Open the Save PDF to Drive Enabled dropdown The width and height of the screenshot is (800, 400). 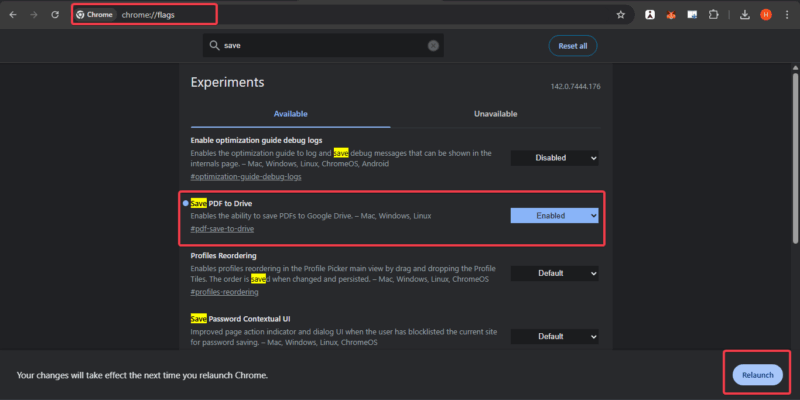[x=554, y=215]
